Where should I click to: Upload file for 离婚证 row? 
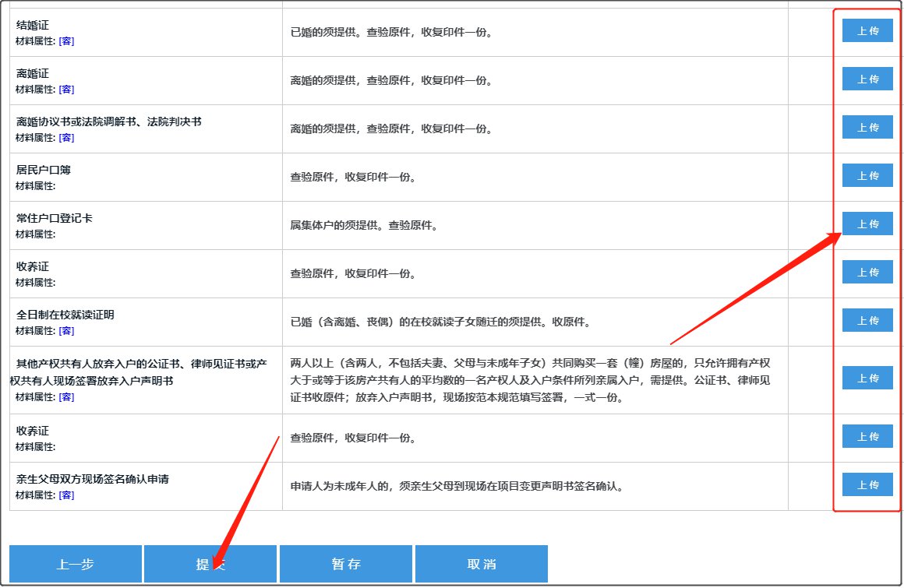tap(867, 79)
